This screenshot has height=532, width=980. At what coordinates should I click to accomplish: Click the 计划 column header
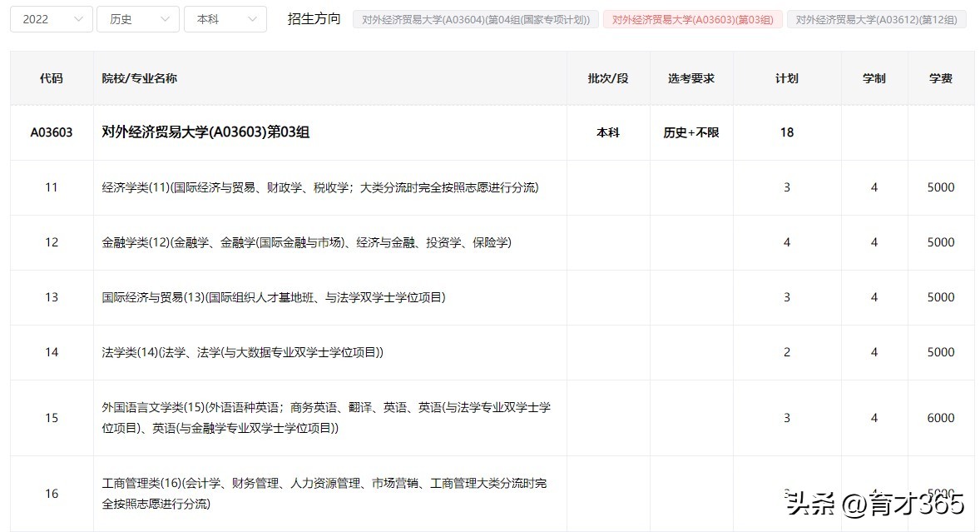(x=786, y=77)
